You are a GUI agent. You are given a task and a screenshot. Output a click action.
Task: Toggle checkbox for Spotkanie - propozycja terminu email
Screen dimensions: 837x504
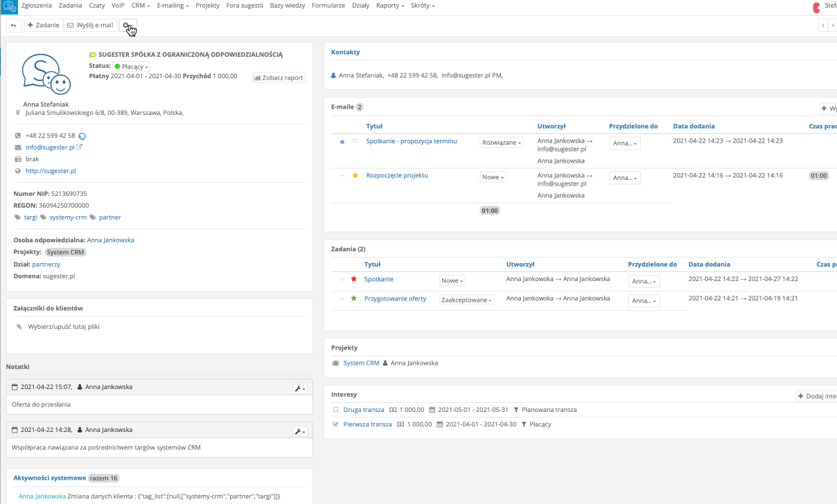pos(342,142)
